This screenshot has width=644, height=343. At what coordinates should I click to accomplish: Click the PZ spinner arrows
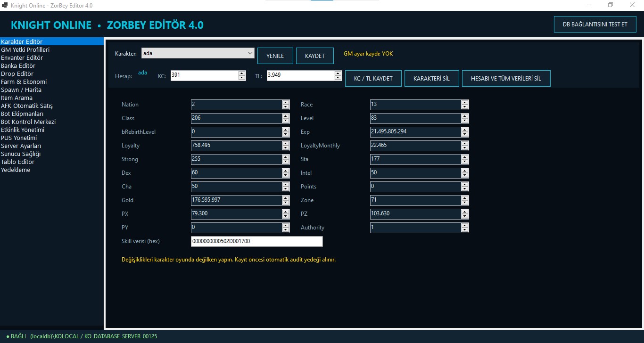[465, 214]
